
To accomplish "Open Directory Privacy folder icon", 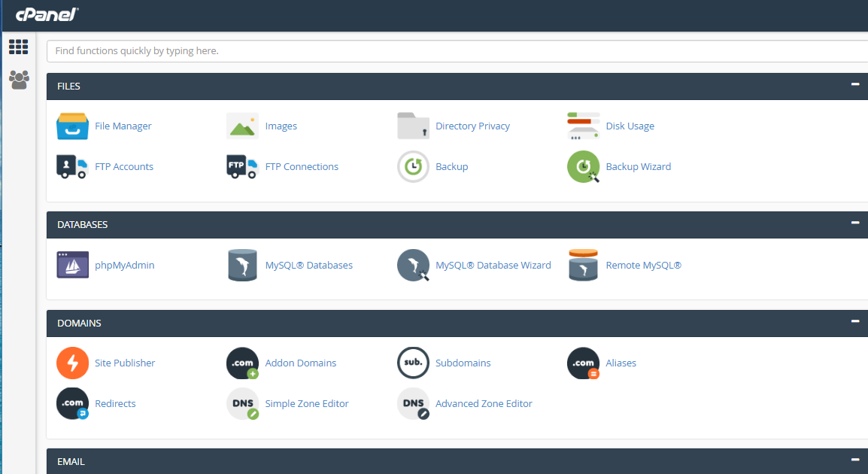I will point(413,126).
